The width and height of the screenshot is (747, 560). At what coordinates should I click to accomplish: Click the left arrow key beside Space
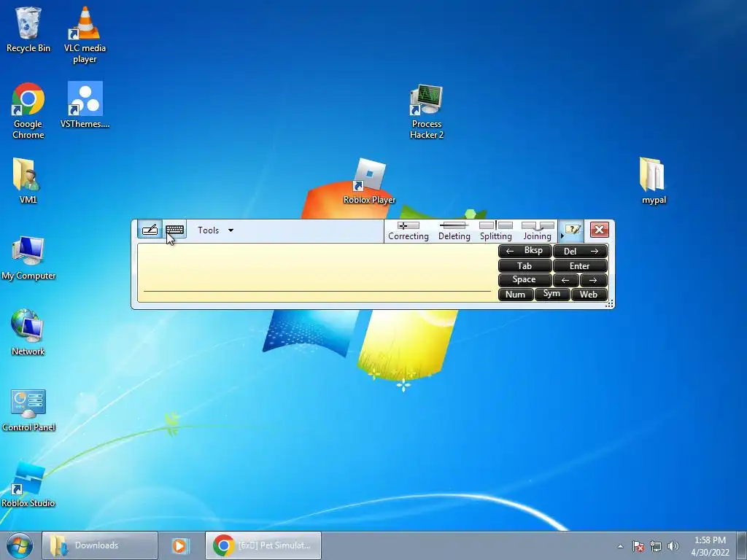[x=566, y=280]
